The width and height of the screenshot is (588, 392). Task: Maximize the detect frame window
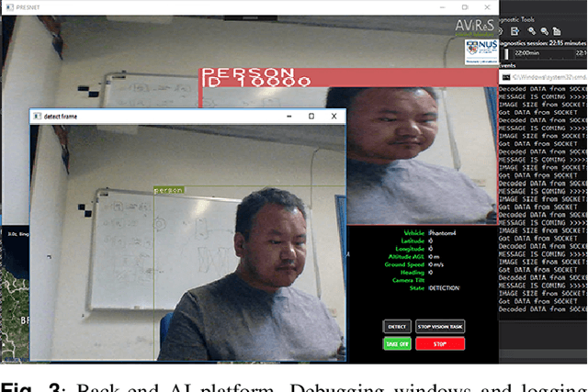click(x=311, y=117)
